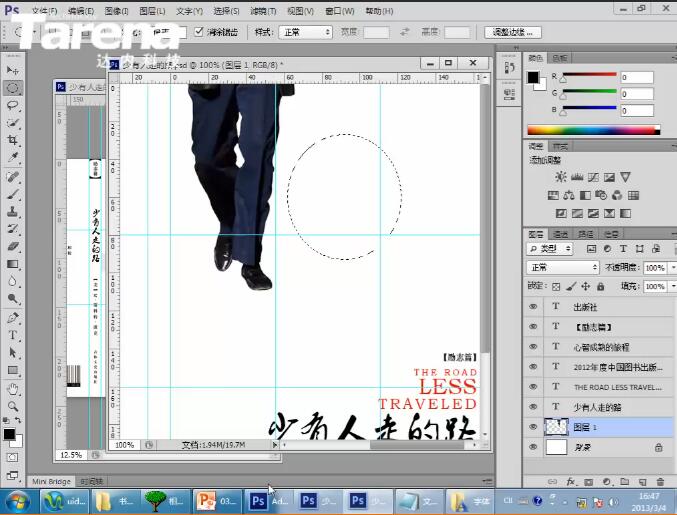Switch to the 色板 swatches tab
Screen dimensions: 677x515
tap(560, 58)
